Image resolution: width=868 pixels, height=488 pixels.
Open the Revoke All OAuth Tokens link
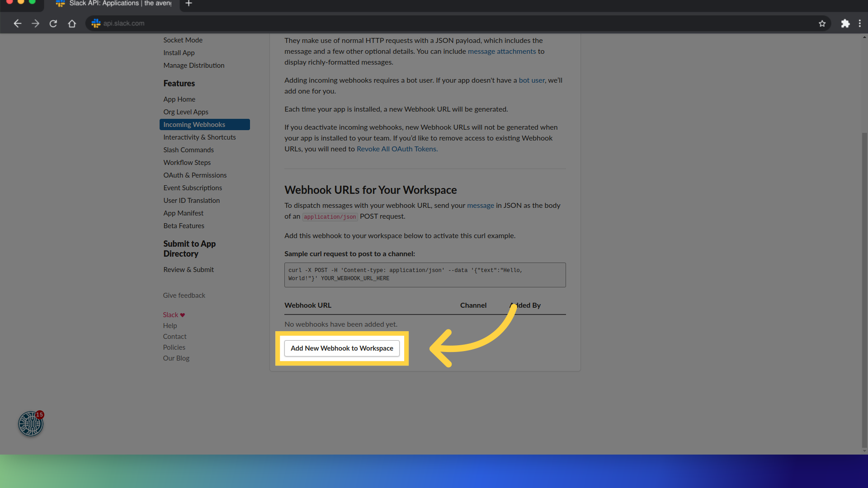[x=396, y=149]
